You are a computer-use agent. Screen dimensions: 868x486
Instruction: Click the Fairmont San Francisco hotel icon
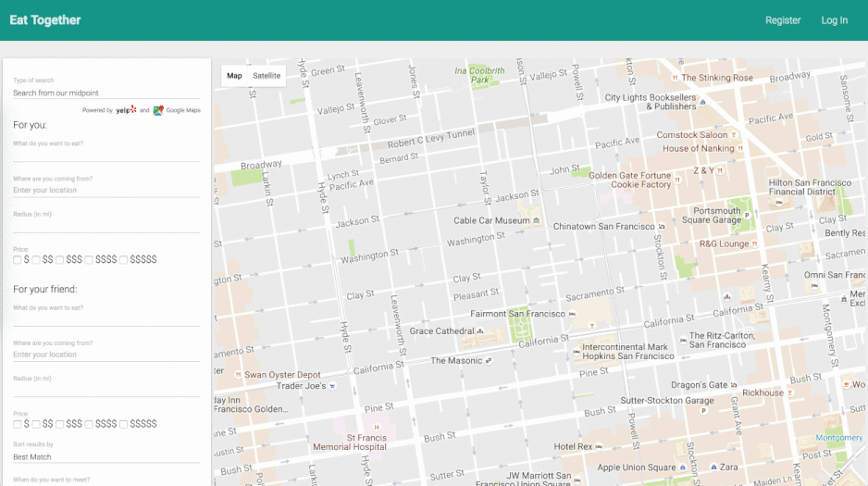coord(572,314)
